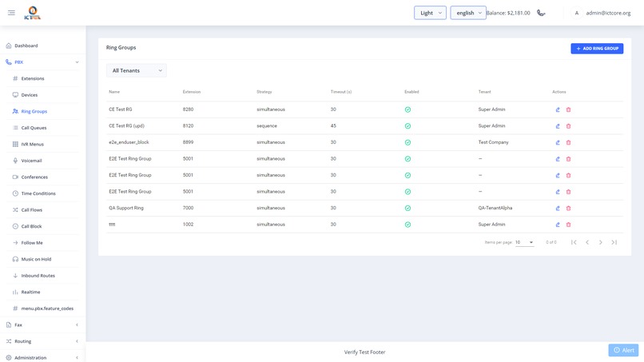Open Conferences in the sidebar
644x362 pixels.
tap(34, 177)
